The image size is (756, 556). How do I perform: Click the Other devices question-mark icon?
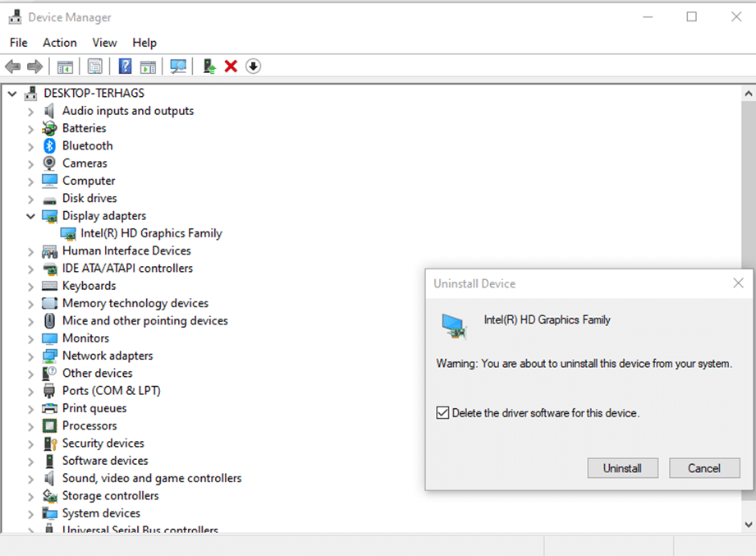(x=49, y=373)
